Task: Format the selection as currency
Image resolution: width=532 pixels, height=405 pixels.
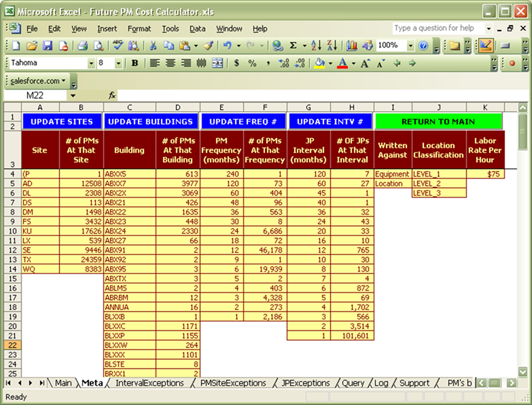Action: (x=236, y=63)
